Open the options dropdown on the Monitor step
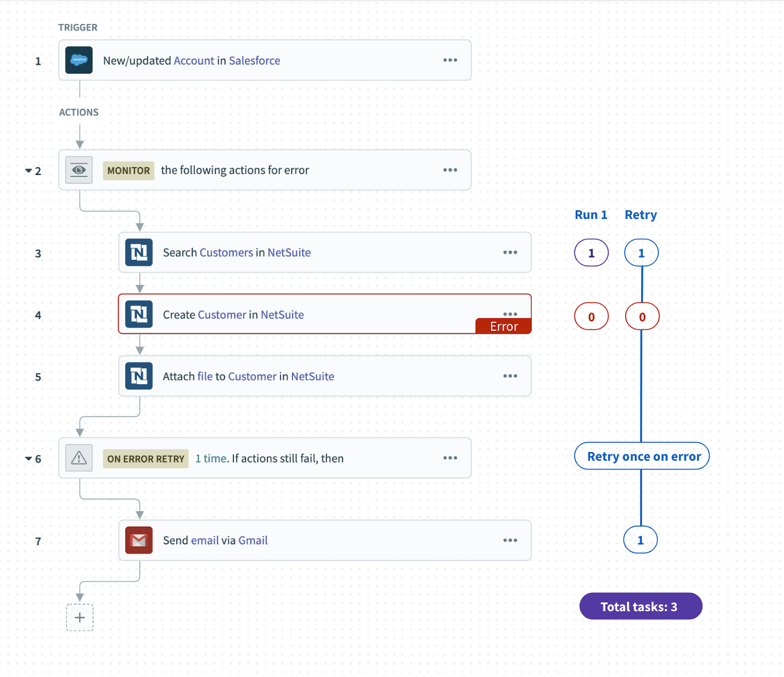Viewport: 784px width, 677px height. 450,170
